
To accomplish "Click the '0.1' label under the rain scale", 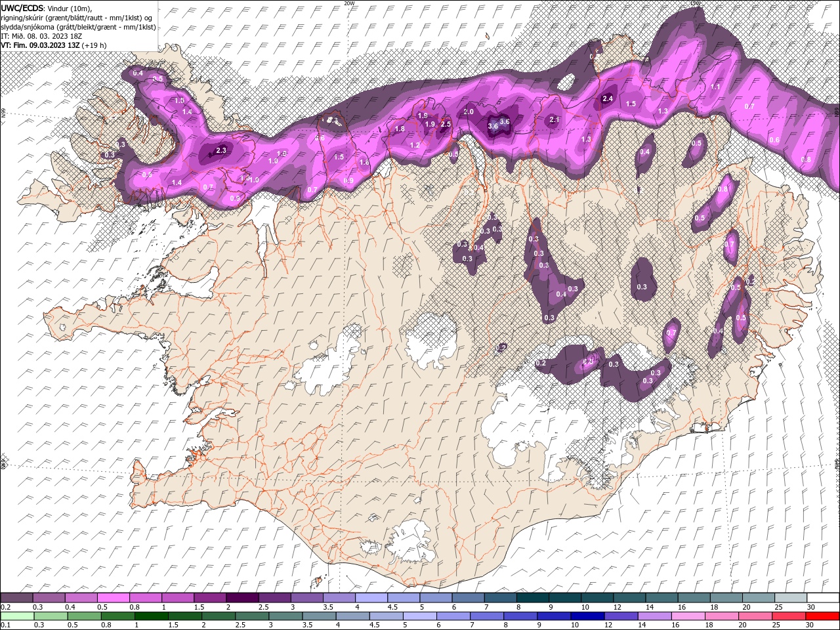I will (x=5, y=625).
